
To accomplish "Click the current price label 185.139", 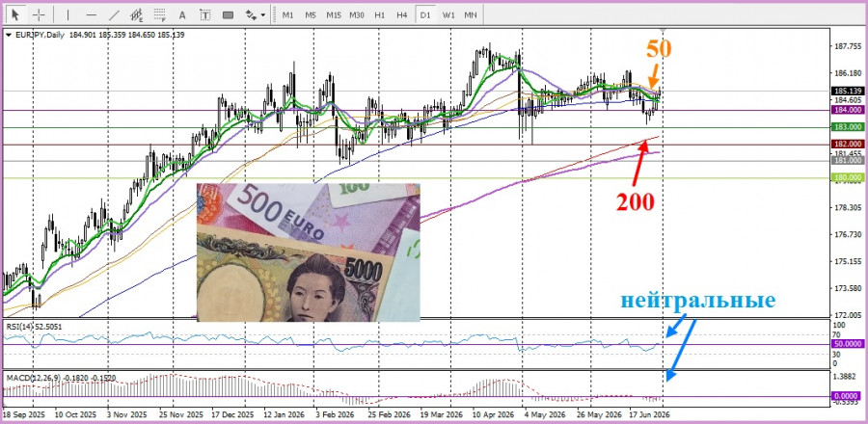I will 847,91.
